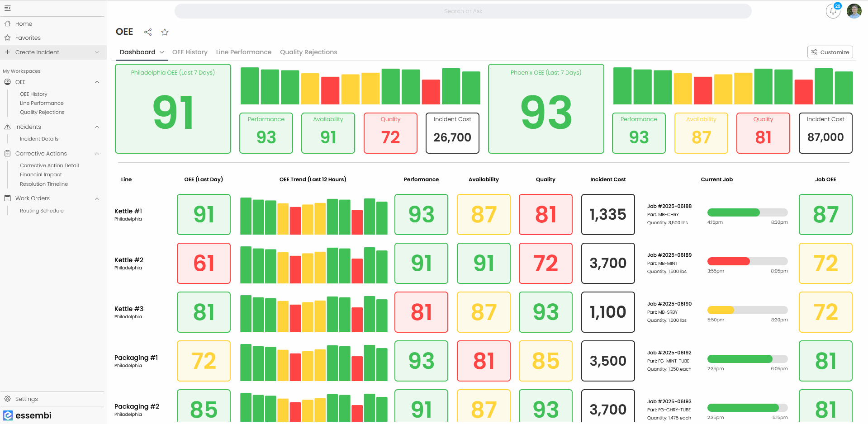Click the share icon next to OEE title
This screenshot has width=868, height=424.
pos(147,32)
